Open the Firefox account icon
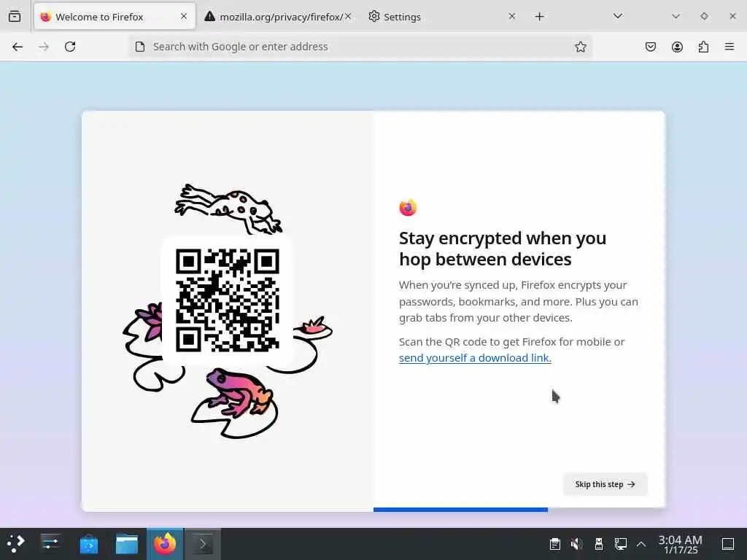 click(x=677, y=47)
